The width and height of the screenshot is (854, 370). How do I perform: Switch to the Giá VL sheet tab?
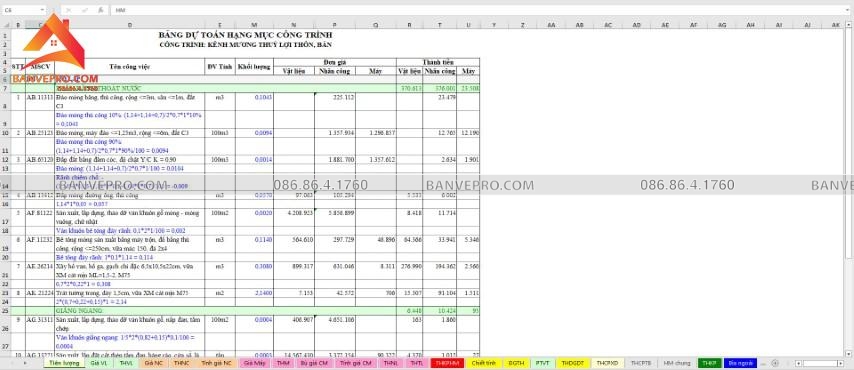[99, 363]
